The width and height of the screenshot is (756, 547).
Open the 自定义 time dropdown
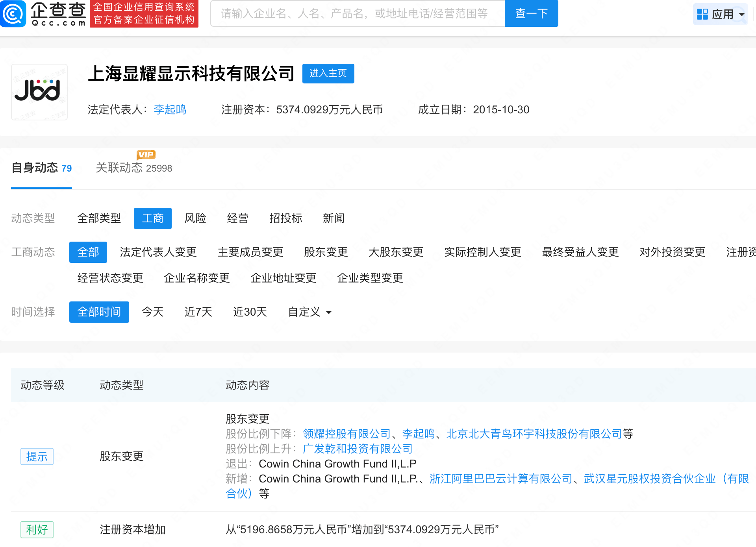coord(310,312)
